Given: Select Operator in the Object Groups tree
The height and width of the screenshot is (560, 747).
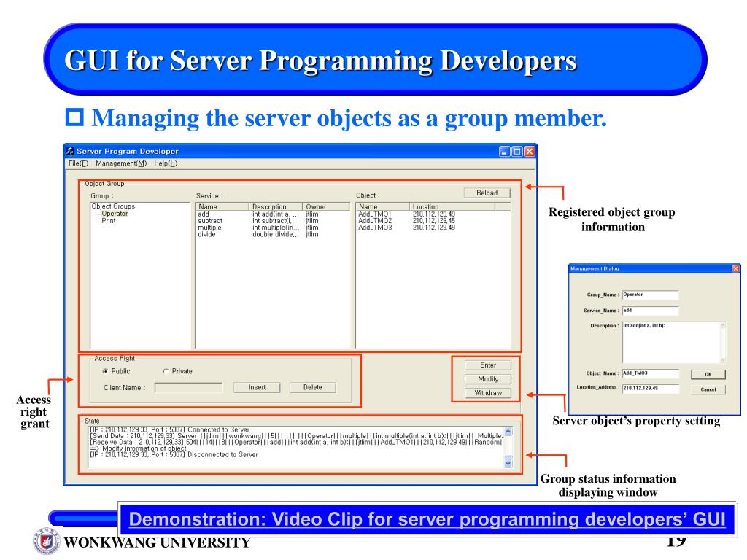Looking at the screenshot, I should [115, 214].
